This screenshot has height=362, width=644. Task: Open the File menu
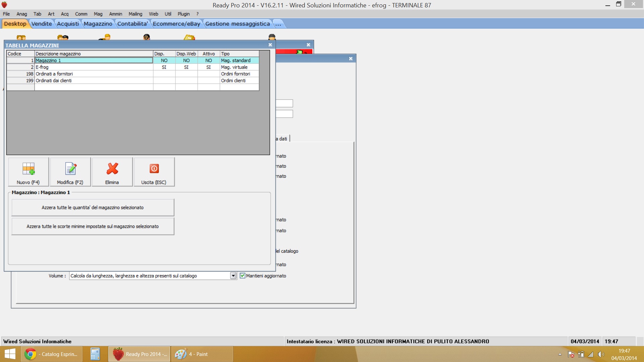[6, 14]
